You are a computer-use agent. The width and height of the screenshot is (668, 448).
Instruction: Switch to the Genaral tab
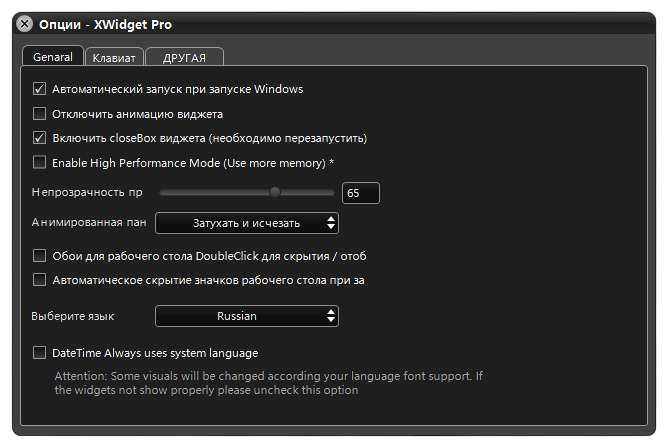click(x=53, y=57)
